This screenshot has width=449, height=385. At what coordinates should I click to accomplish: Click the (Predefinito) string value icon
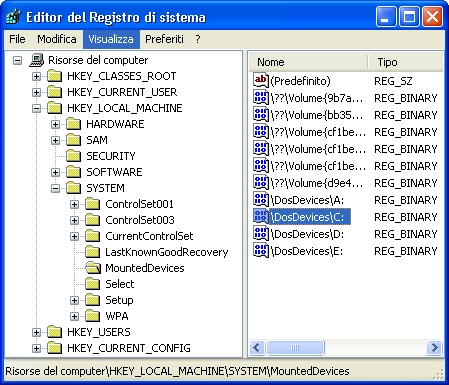[x=261, y=81]
